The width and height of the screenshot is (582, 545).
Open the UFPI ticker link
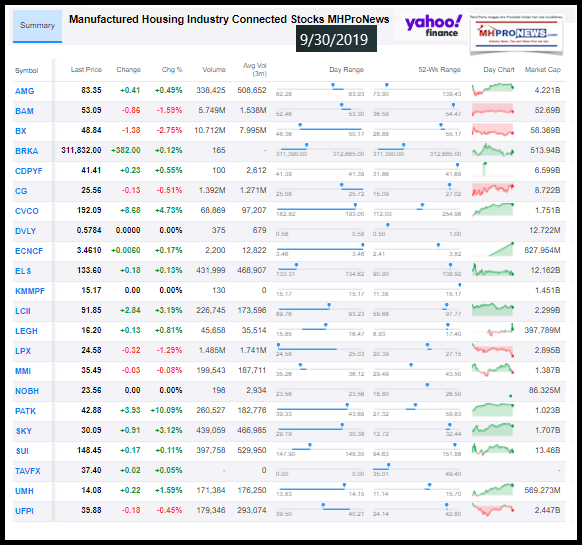pyautogui.click(x=24, y=512)
